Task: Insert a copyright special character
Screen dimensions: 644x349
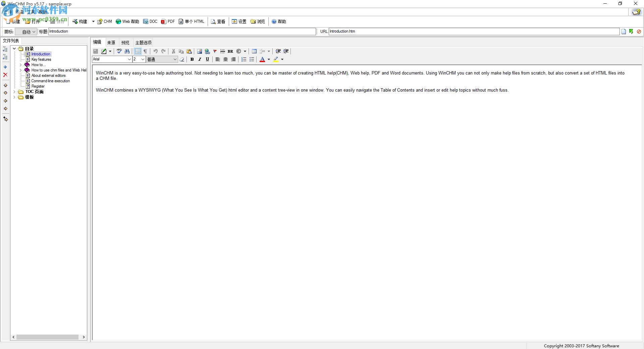Action: click(238, 51)
